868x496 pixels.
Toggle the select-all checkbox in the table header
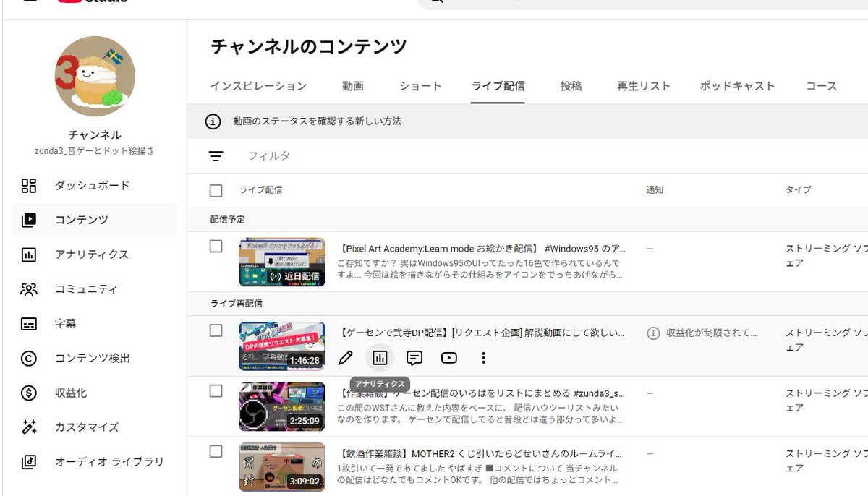[216, 190]
